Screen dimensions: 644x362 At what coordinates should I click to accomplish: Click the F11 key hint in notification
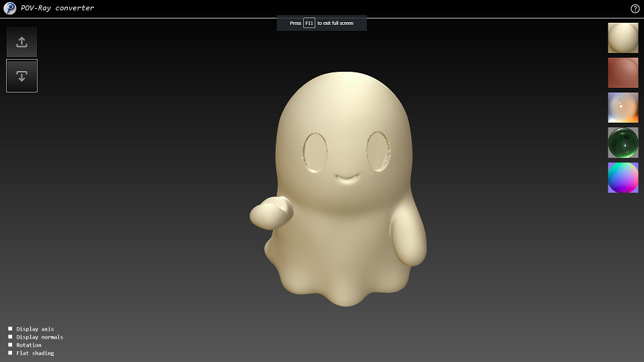309,23
